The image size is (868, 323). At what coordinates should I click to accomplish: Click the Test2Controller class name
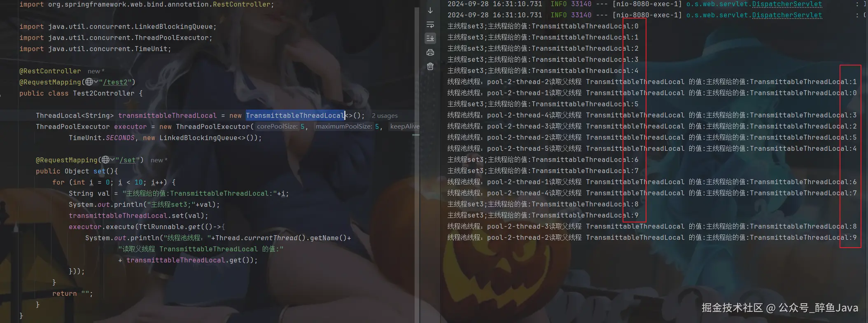pos(104,93)
